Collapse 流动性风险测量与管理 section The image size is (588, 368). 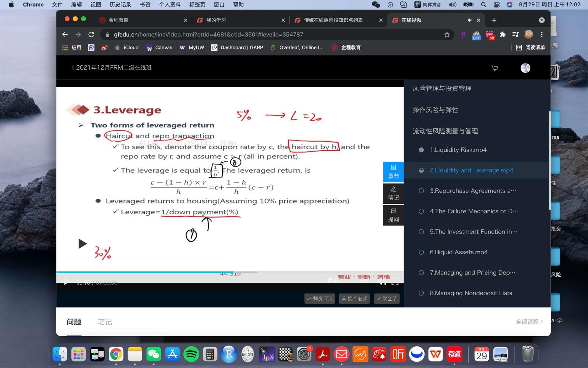point(445,131)
